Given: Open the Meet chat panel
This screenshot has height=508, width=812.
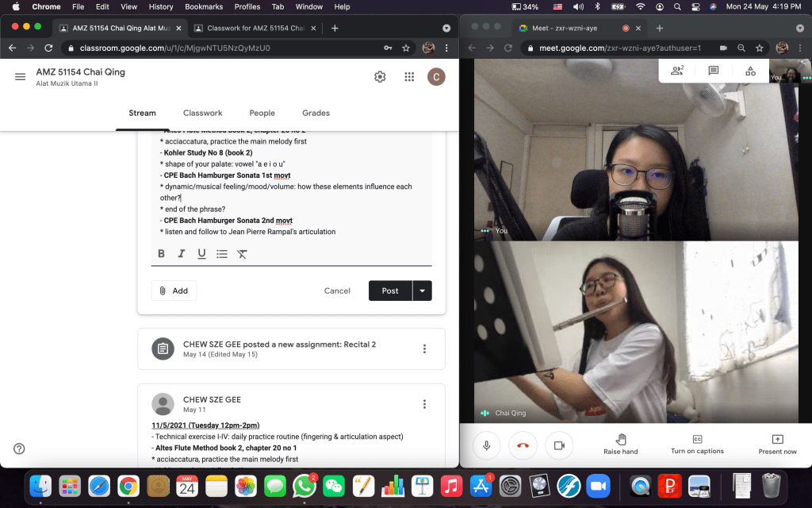Looking at the screenshot, I should click(x=714, y=71).
